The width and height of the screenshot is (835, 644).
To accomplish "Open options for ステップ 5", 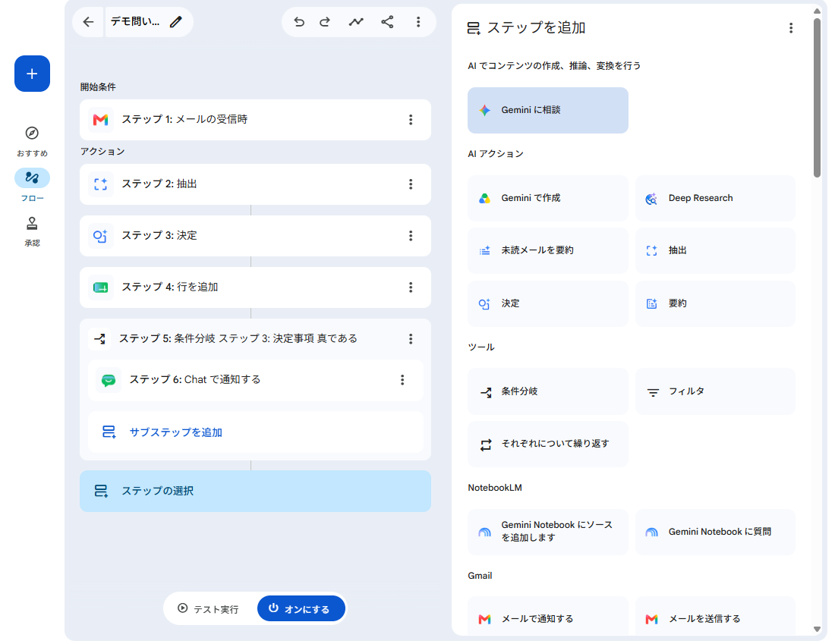I will click(411, 339).
